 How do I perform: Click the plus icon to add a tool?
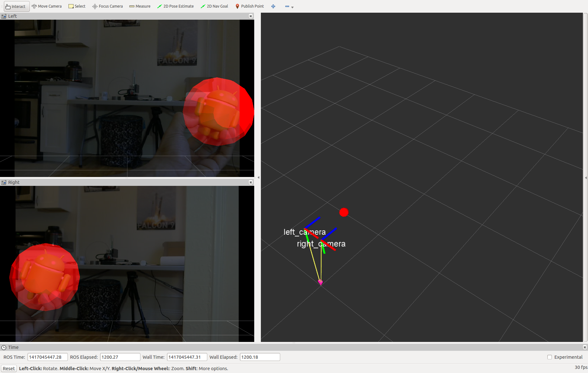click(x=273, y=6)
